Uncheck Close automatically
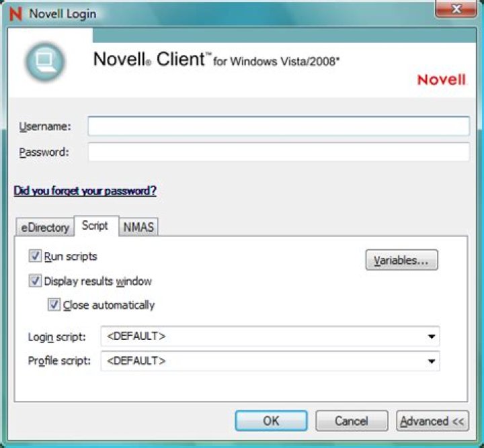The height and width of the screenshot is (448, 484). point(54,305)
